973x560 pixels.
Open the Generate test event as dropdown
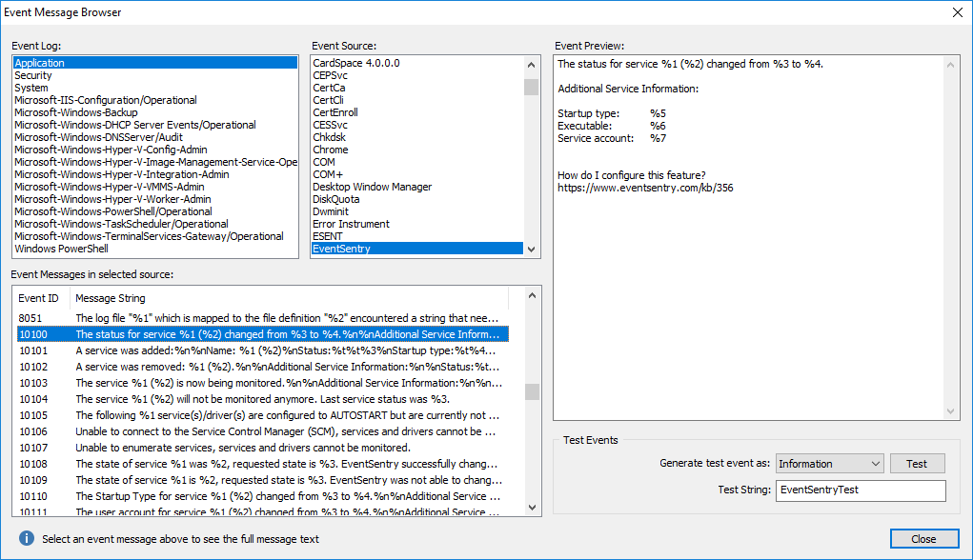click(x=830, y=464)
